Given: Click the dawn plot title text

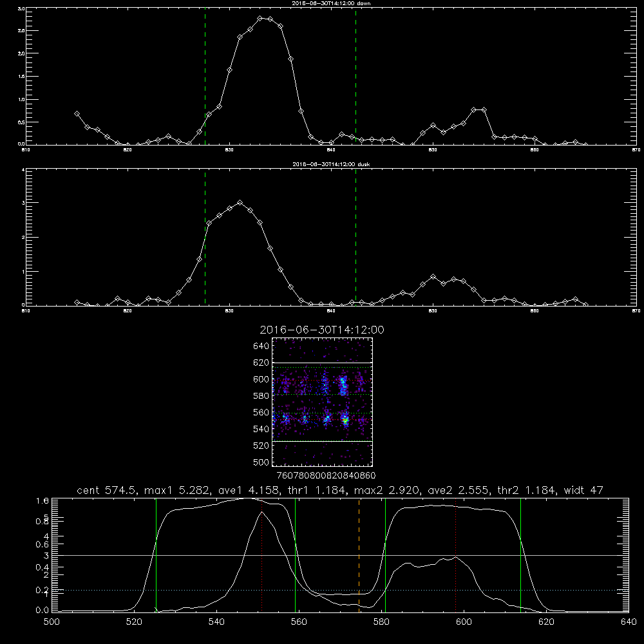Looking at the screenshot, I should pyautogui.click(x=331, y=3).
